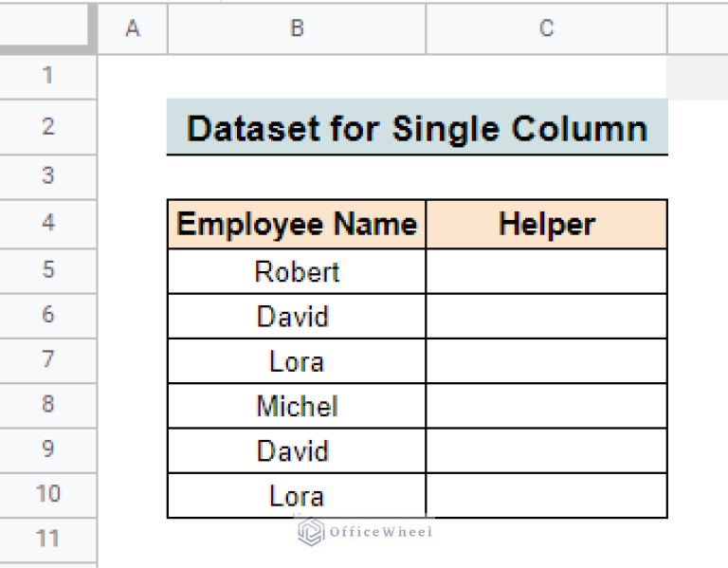The image size is (728, 568).
Task: Click 'David' cell in row 6
Action: [x=297, y=317]
